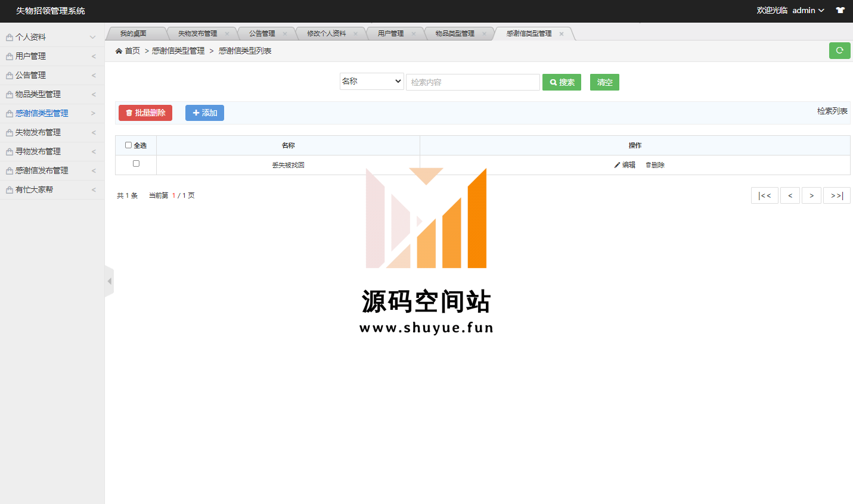The height and width of the screenshot is (504, 853).
Task: Go to first page button
Action: coord(765,195)
